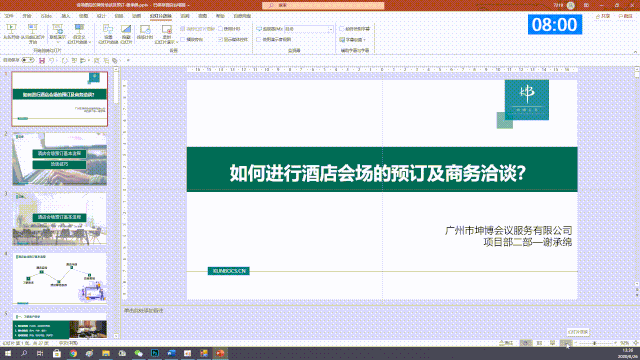The height and width of the screenshot is (360, 640).
Task: Open the Home tab
Action: coord(27,16)
